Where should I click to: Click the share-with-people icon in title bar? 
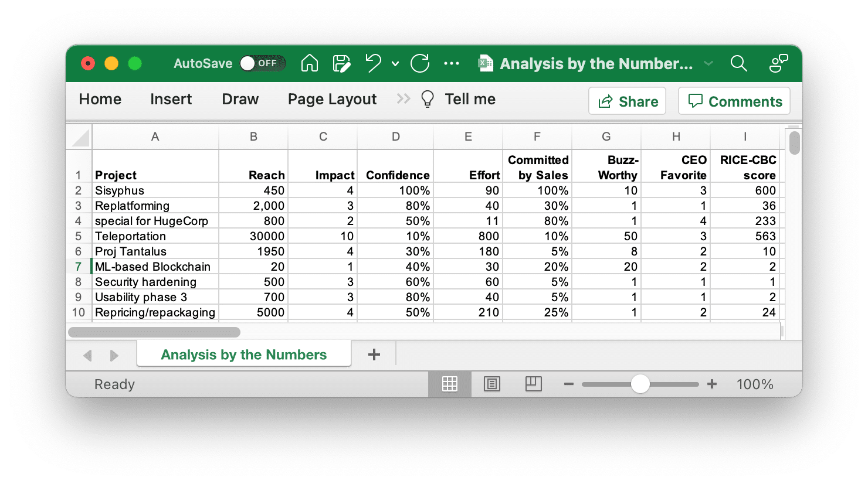click(x=778, y=63)
